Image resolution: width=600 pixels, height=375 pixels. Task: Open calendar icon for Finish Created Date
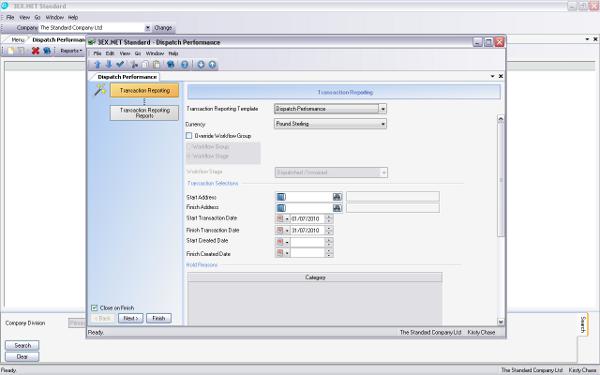coord(280,253)
